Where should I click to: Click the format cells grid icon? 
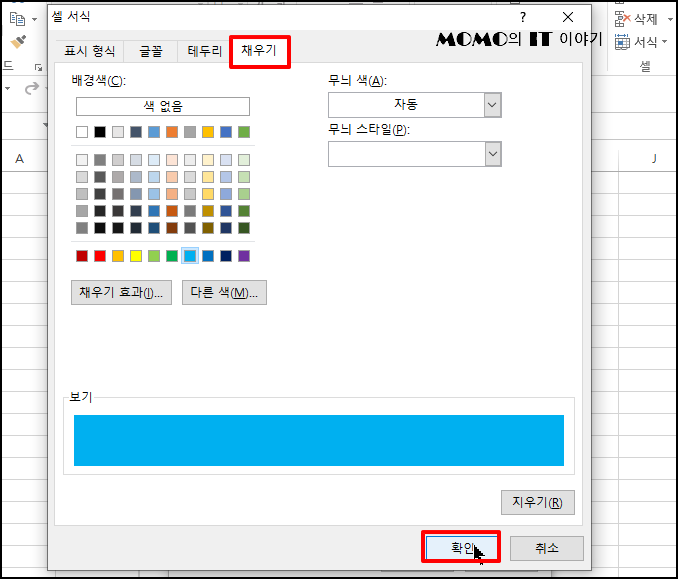(622, 42)
